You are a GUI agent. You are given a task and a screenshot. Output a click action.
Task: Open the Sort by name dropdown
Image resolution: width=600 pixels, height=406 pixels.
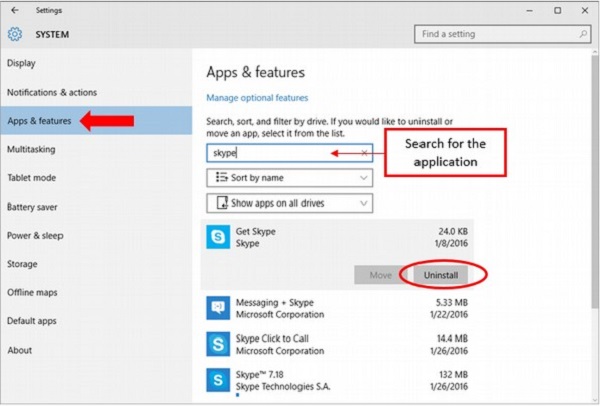click(290, 177)
